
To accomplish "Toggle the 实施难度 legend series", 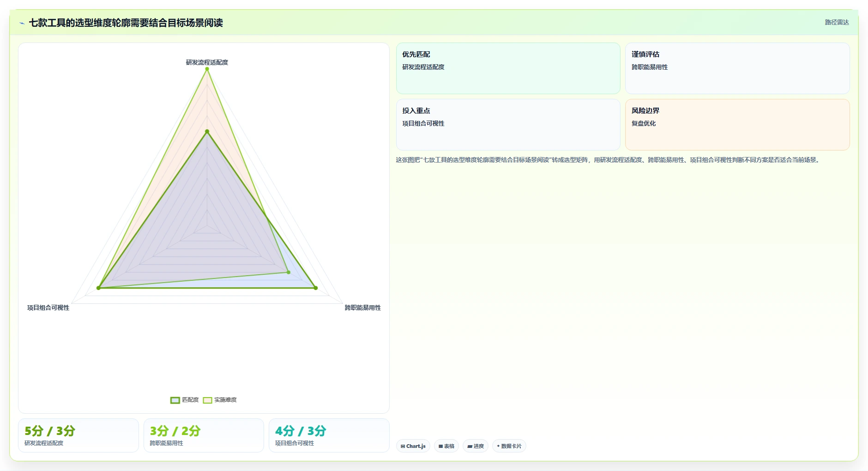I will 220,400.
